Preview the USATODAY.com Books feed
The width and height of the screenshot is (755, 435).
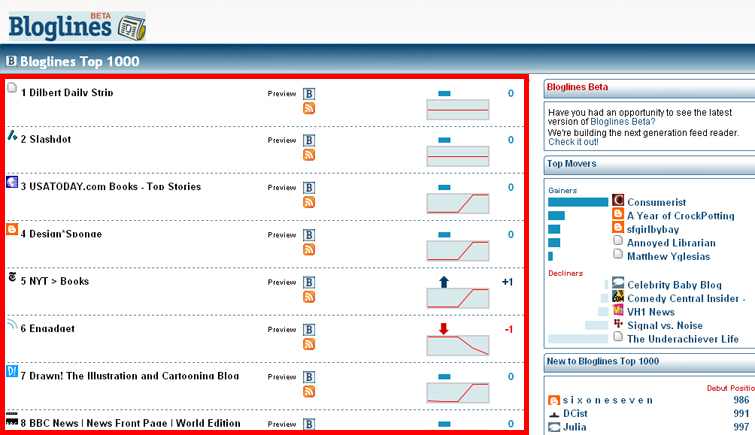coord(282,187)
